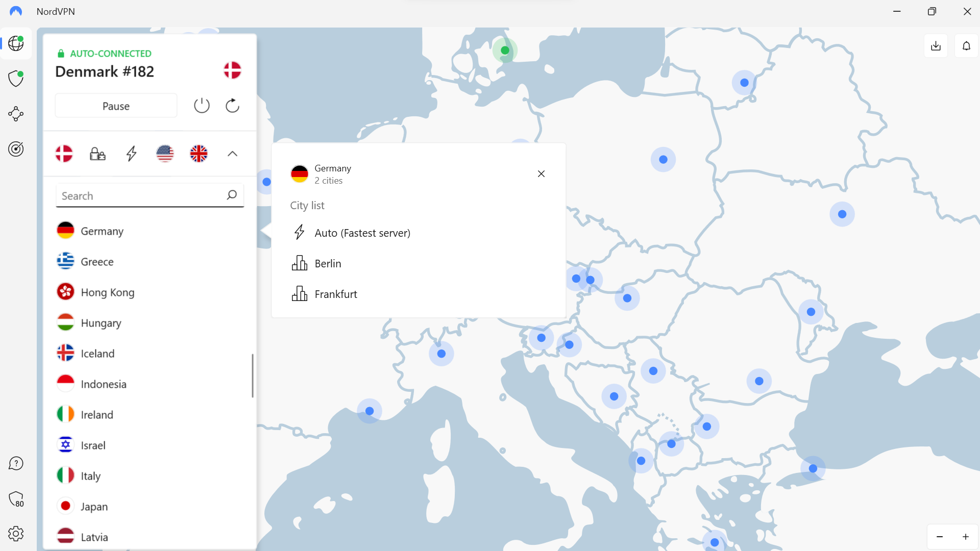Viewport: 980px width, 551px height.
Task: Select Japan in country list
Action: (150, 506)
